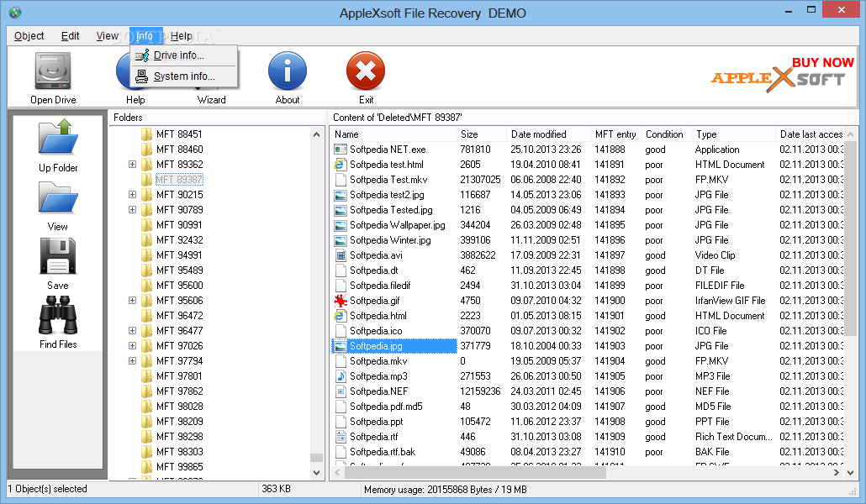Screen dimensions: 866x504
Task: Expand the MFT 95606 folder node
Action: point(132,301)
